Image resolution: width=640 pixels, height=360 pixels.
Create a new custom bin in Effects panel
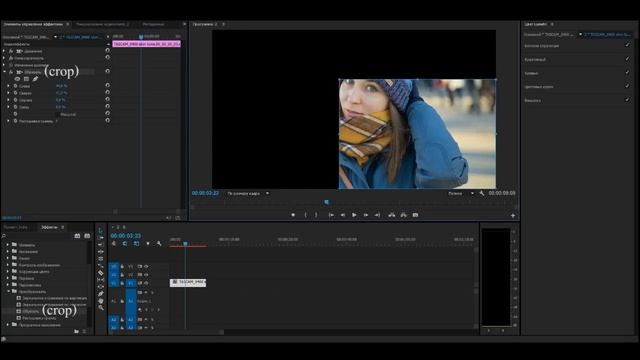click(77, 331)
